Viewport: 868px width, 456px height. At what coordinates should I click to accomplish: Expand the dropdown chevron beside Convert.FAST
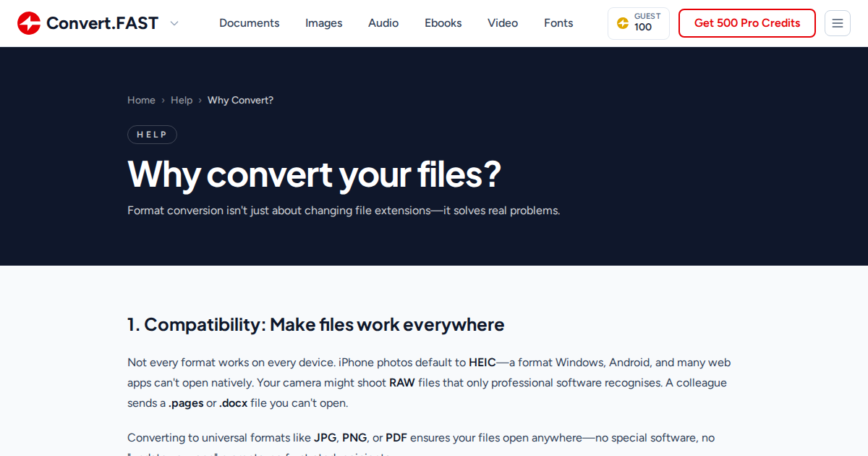click(x=174, y=23)
